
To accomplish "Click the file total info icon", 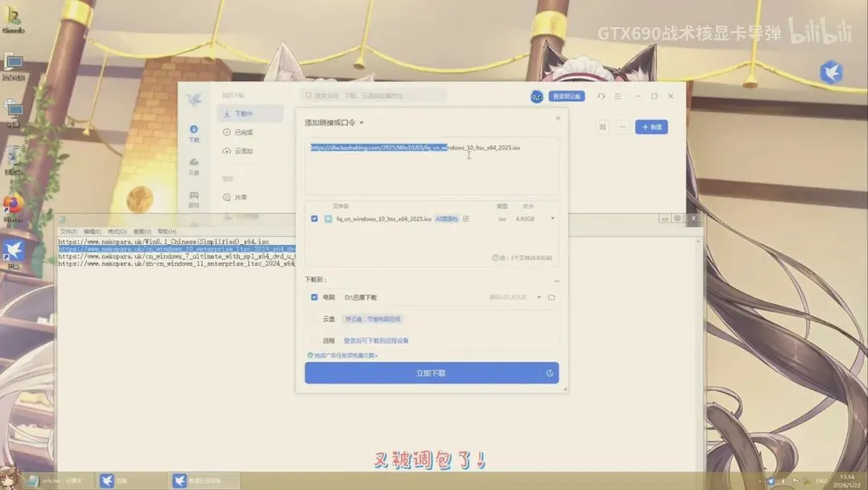I will (495, 258).
